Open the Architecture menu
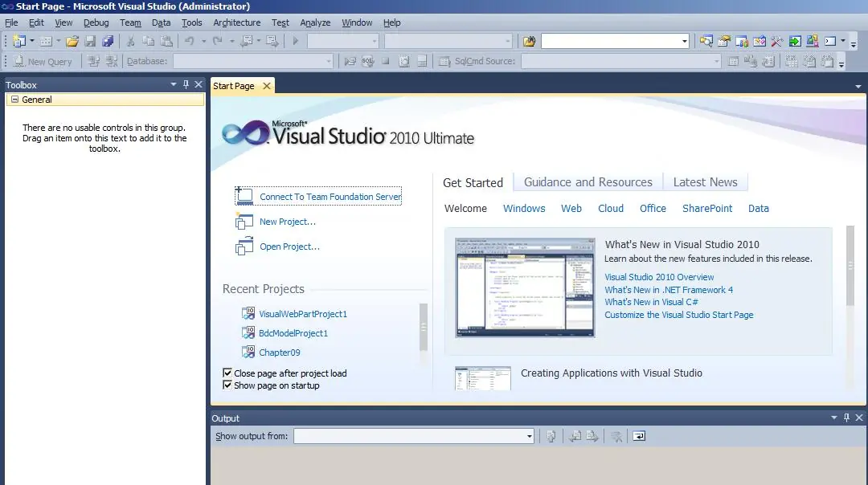 coord(237,22)
